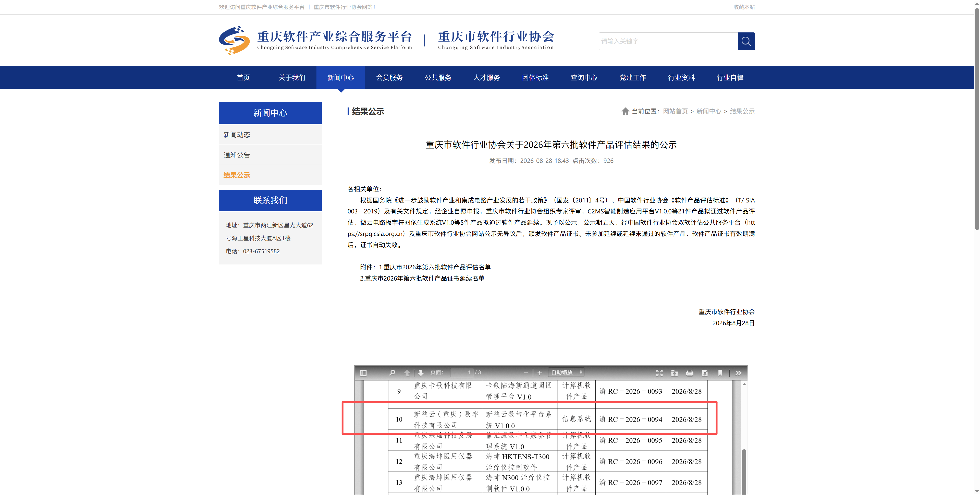Viewport: 980px width, 495px height.
Task: Open 新闻动态 in the sidebar
Action: pos(270,135)
